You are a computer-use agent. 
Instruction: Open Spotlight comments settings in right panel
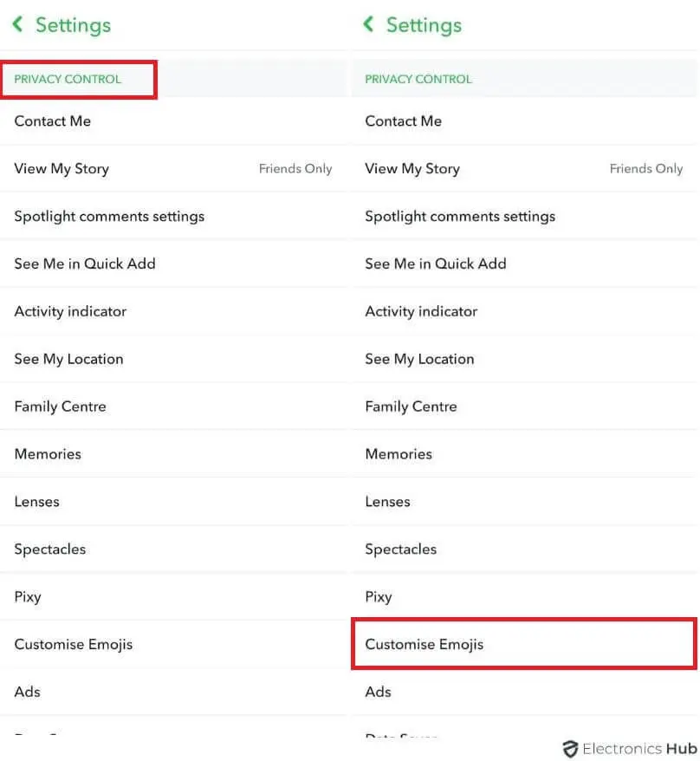[x=524, y=216]
